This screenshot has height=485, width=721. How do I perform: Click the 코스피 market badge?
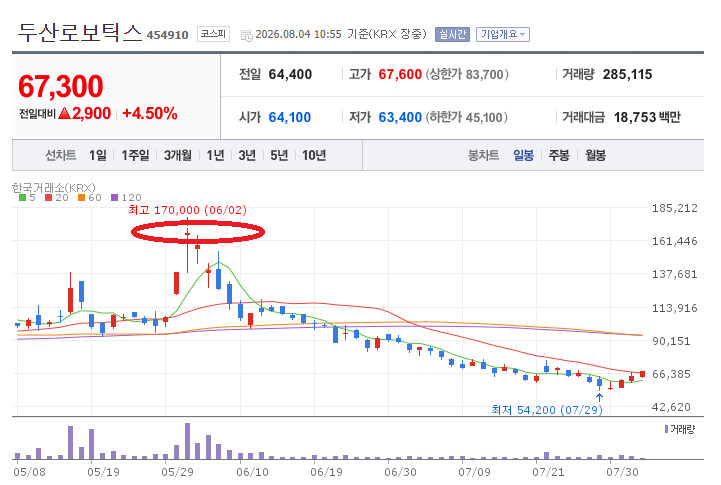tap(213, 34)
